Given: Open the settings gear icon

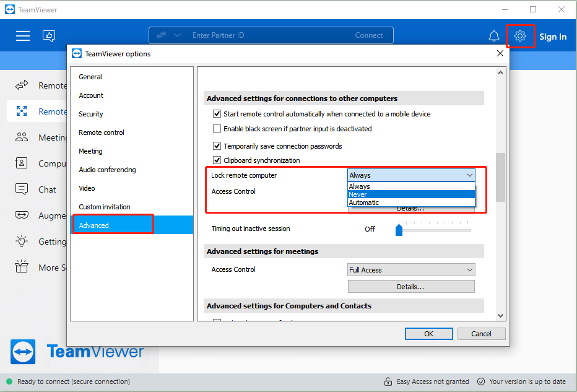Looking at the screenshot, I should (x=520, y=36).
